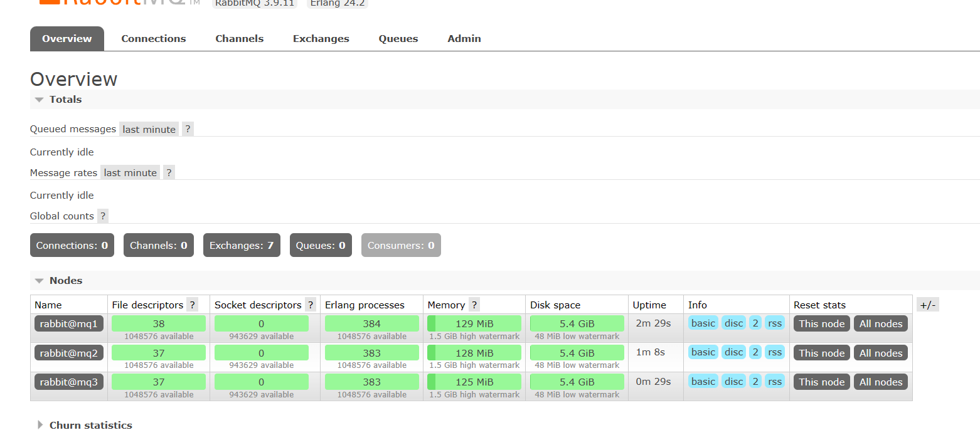The image size is (980, 445).
Task: Reset All nodes stats in rabbit@mq2 row
Action: point(881,353)
